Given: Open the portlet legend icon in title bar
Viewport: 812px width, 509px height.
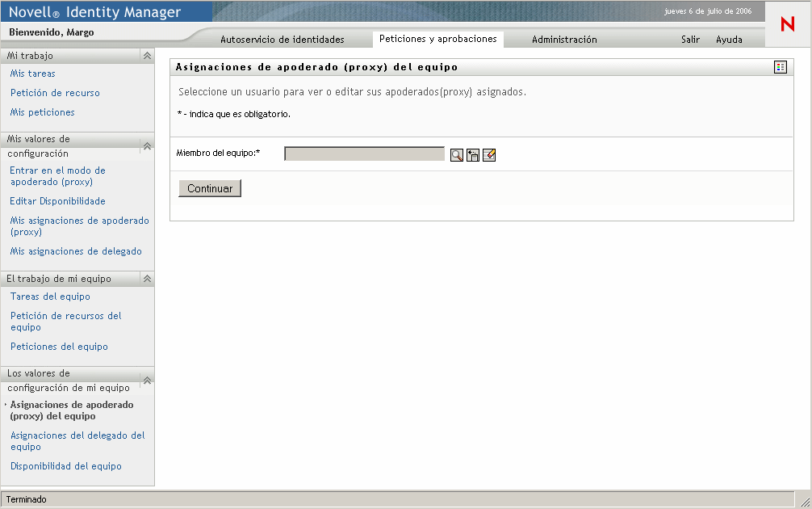Looking at the screenshot, I should 780,67.
